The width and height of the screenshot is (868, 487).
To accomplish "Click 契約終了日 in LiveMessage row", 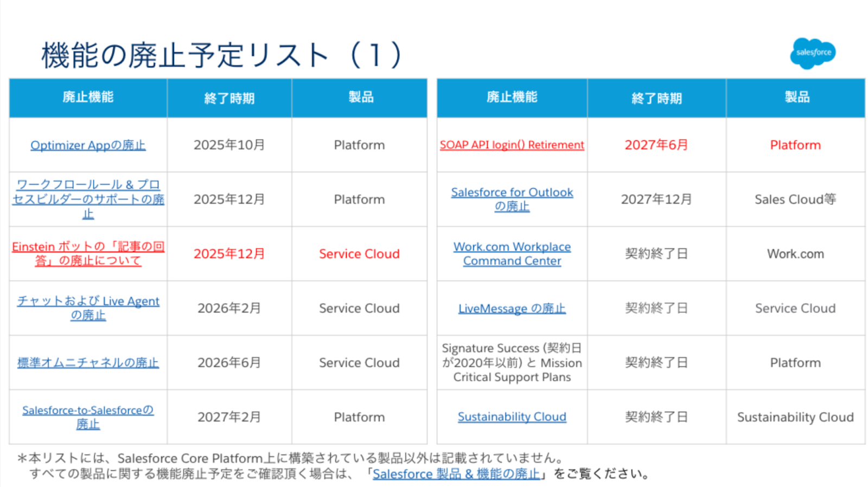I will pyautogui.click(x=656, y=308).
